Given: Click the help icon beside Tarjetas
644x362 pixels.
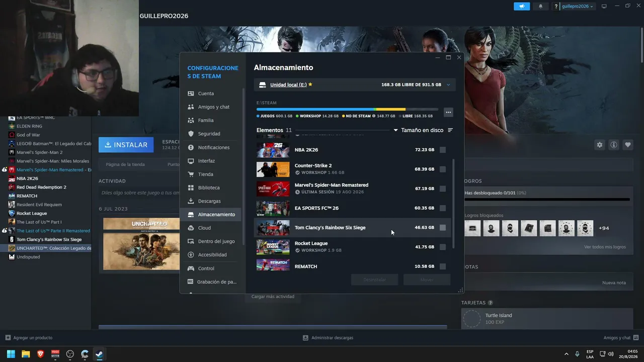Looking at the screenshot, I should tap(491, 303).
